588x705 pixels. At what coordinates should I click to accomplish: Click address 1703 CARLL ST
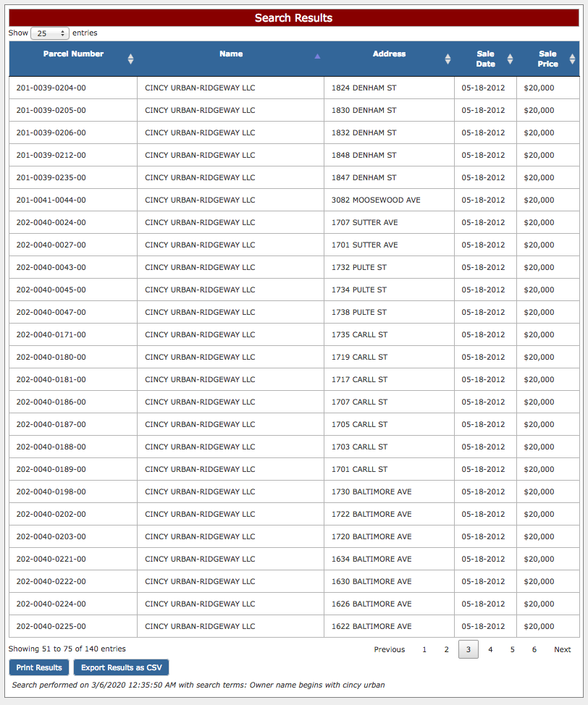pos(359,447)
